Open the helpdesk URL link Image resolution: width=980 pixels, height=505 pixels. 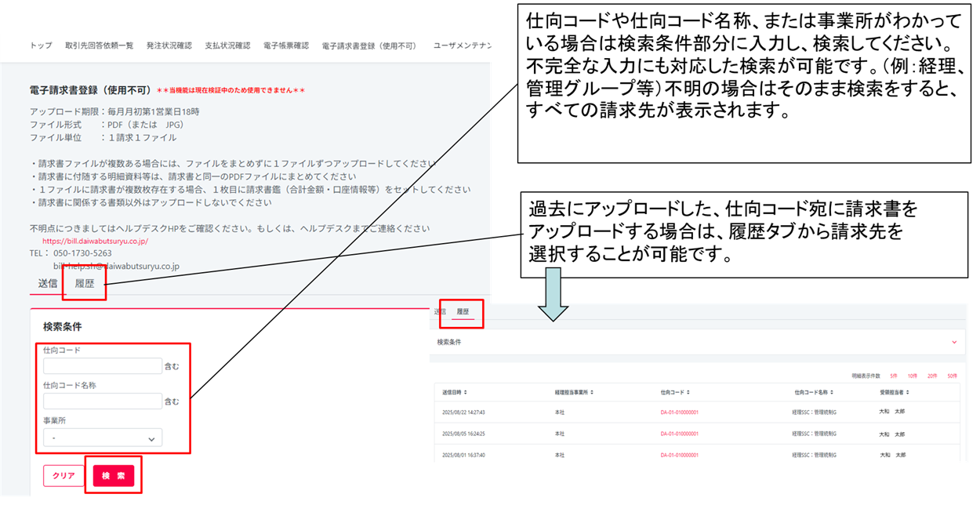(x=95, y=242)
